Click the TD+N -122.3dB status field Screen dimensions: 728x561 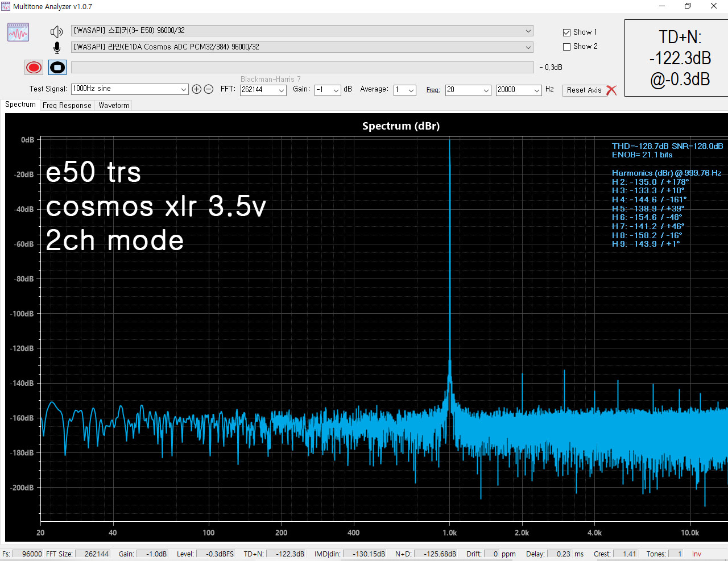pos(286,554)
